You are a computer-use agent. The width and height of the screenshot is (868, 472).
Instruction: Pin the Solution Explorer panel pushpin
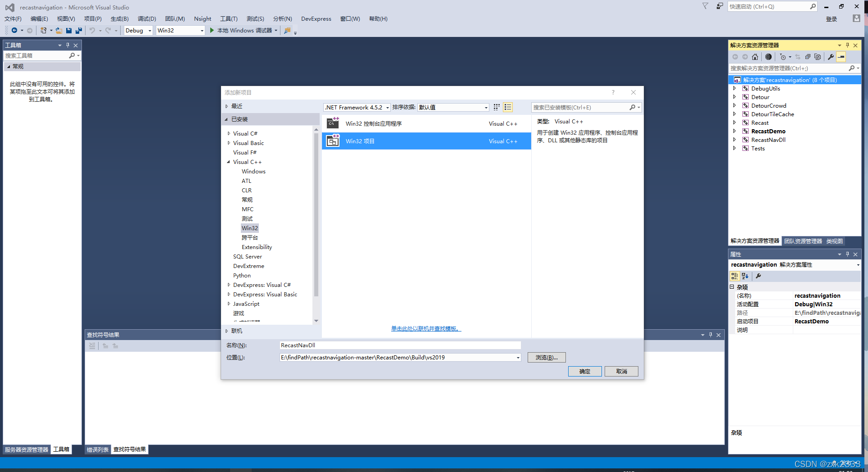coord(847,45)
